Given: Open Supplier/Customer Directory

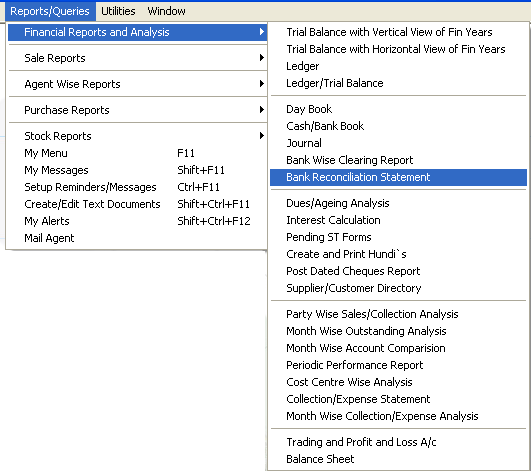Looking at the screenshot, I should 398,288.
